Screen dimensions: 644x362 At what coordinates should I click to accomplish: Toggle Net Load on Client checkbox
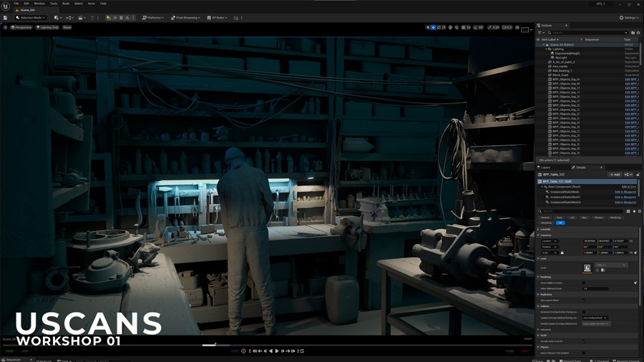[x=584, y=300]
